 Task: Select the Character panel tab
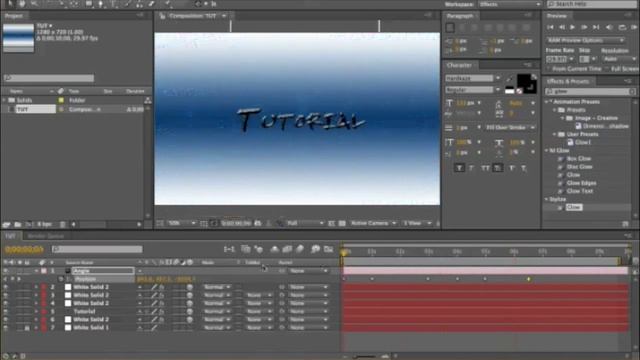459,65
